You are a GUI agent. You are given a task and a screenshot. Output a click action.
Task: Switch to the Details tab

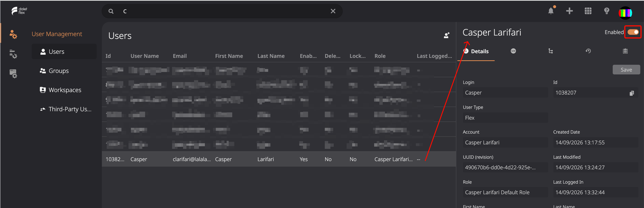pos(476,51)
